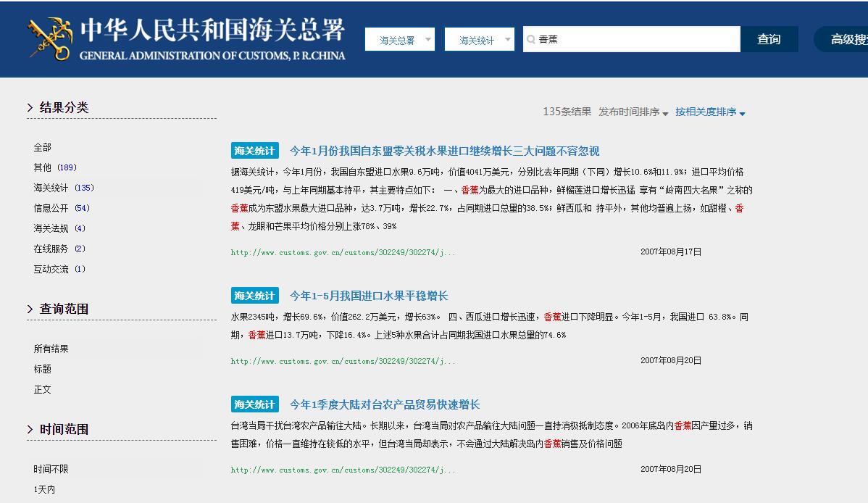This screenshot has height=503, width=868.
Task: Filter by 信息公开 (54) category
Action: click(62, 208)
